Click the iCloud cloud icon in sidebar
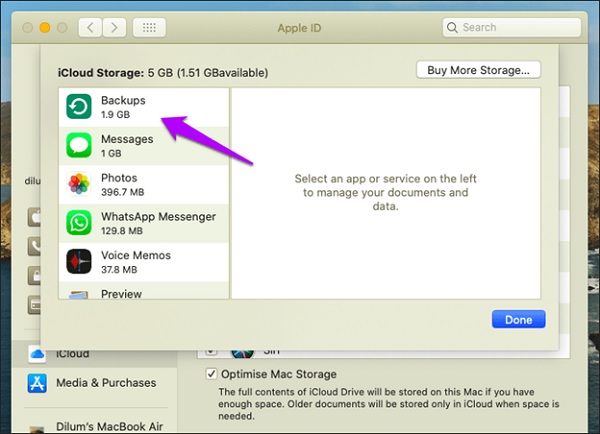 (x=38, y=354)
